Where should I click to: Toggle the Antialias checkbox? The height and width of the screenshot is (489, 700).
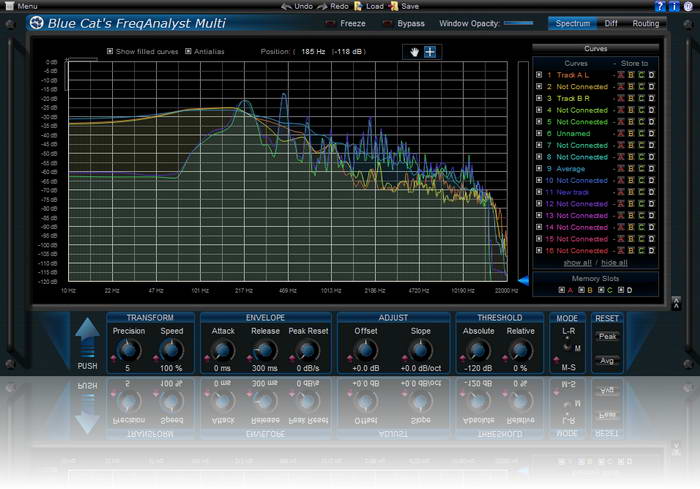pyautogui.click(x=188, y=51)
